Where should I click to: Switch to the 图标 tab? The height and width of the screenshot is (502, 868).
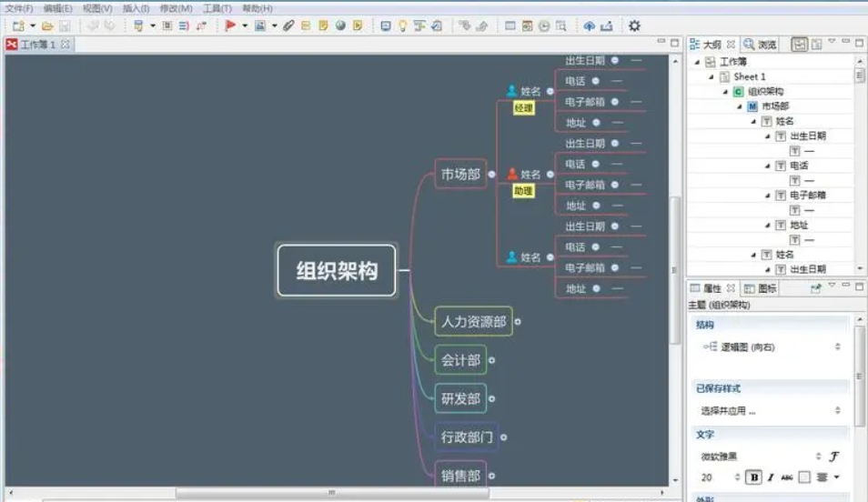(x=761, y=288)
